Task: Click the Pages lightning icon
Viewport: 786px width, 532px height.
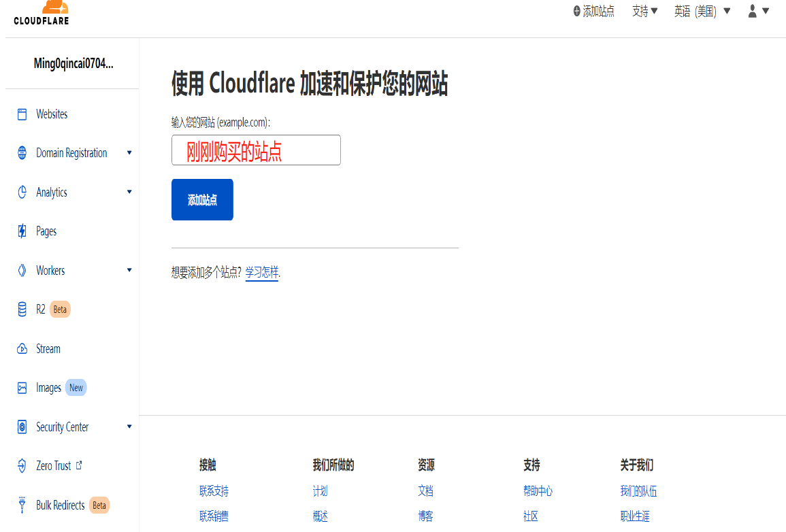Action: 22,231
